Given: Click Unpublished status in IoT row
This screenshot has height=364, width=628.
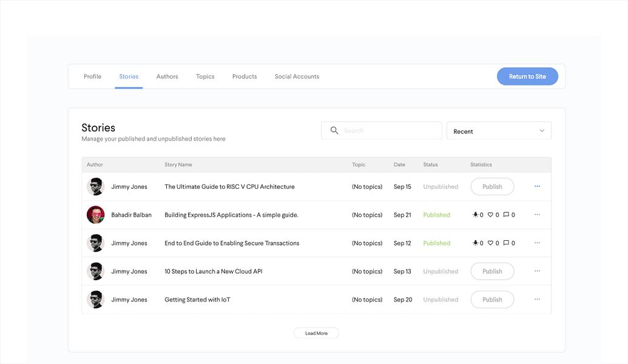Looking at the screenshot, I should 441,300.
